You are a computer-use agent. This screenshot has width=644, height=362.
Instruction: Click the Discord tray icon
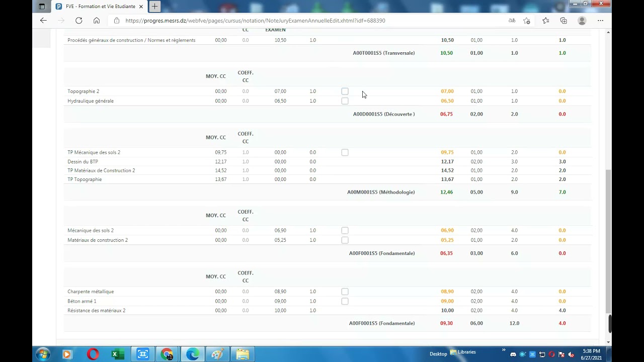[x=513, y=354]
